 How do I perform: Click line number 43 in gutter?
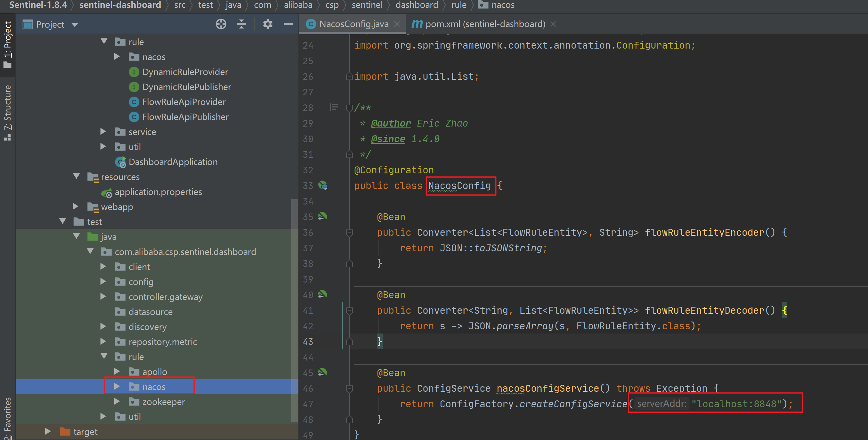(x=308, y=342)
